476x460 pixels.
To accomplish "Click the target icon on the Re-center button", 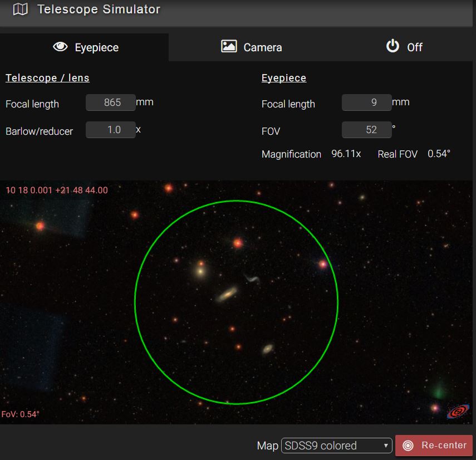I will coord(408,446).
